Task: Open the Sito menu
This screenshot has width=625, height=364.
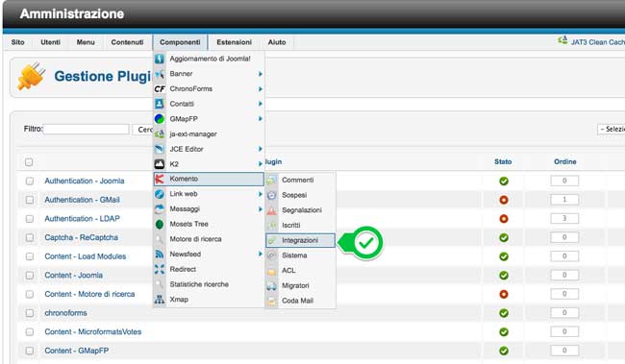Action: point(18,42)
